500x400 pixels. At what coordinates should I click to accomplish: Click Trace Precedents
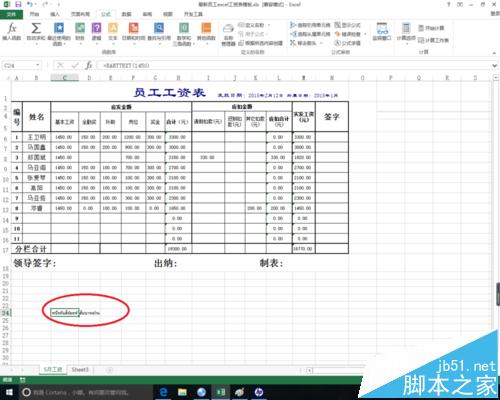coord(310,25)
